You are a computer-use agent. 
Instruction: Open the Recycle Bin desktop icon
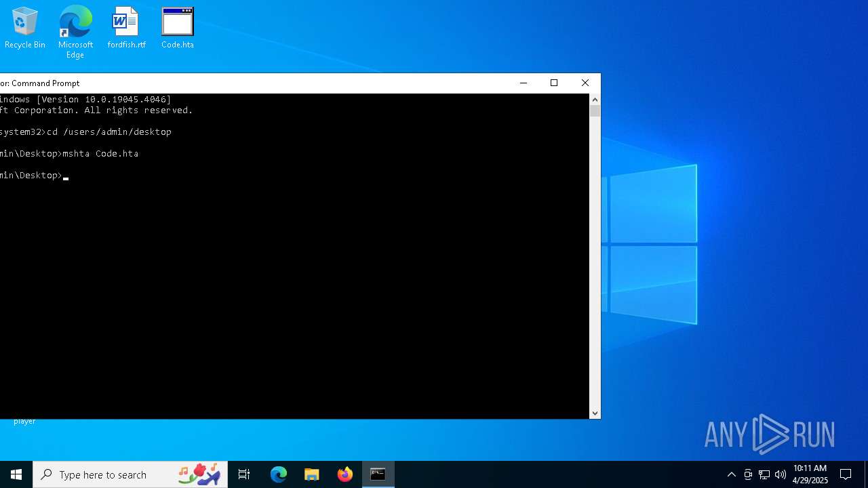25,28
